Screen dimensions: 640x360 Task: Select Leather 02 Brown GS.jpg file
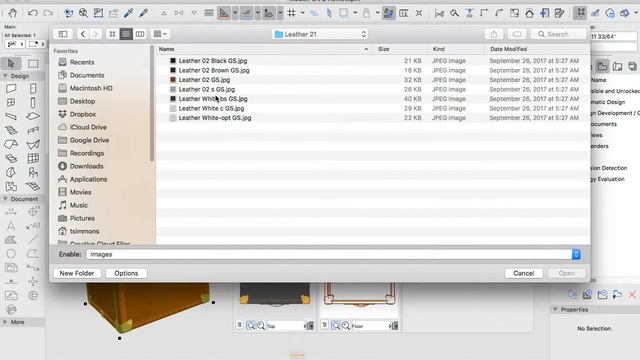point(373,70)
